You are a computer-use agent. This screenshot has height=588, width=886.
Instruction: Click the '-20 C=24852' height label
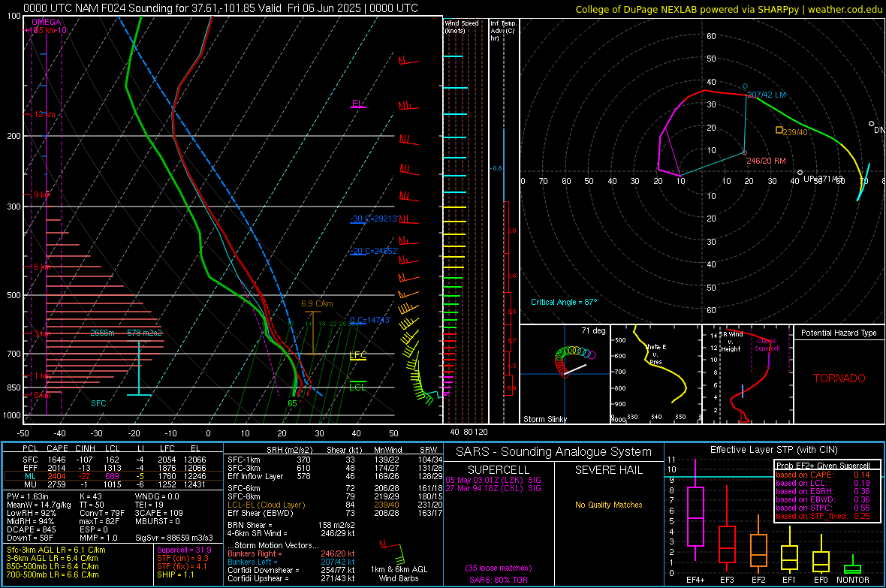[374, 251]
